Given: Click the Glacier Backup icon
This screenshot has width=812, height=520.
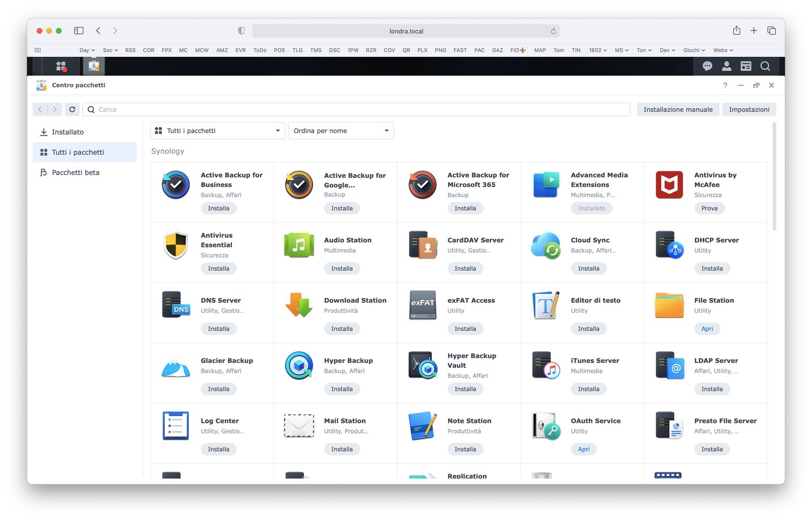Looking at the screenshot, I should click(176, 367).
